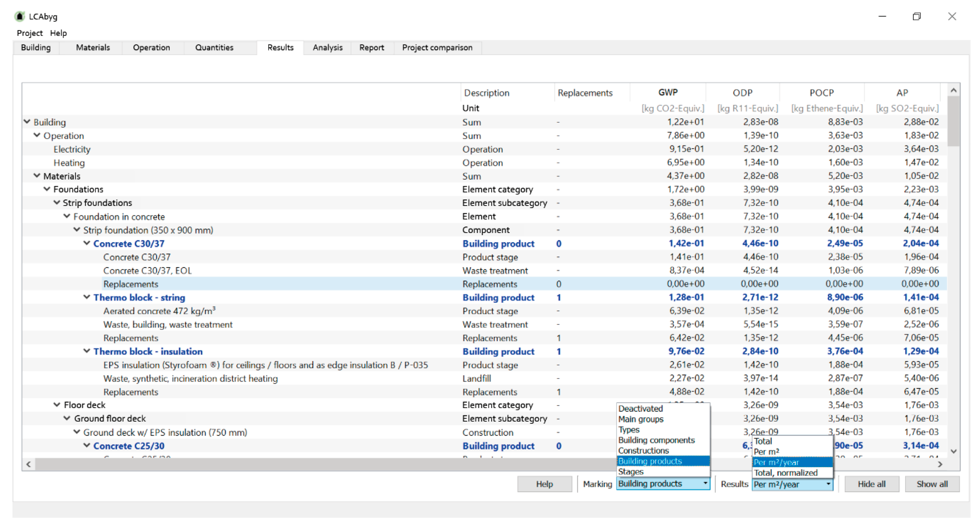Viewport: 980px width, 527px height.
Task: Open the Results unit dropdown arrow
Action: point(828,484)
